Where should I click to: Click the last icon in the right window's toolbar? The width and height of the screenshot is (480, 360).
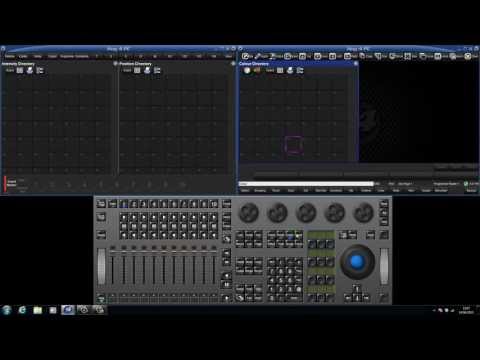pyautogui.click(x=468, y=56)
